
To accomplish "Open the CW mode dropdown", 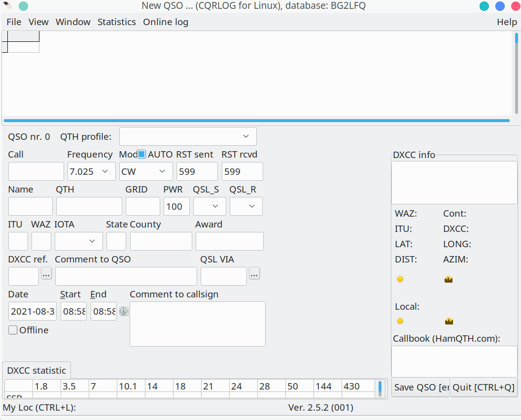I will pos(146,171).
